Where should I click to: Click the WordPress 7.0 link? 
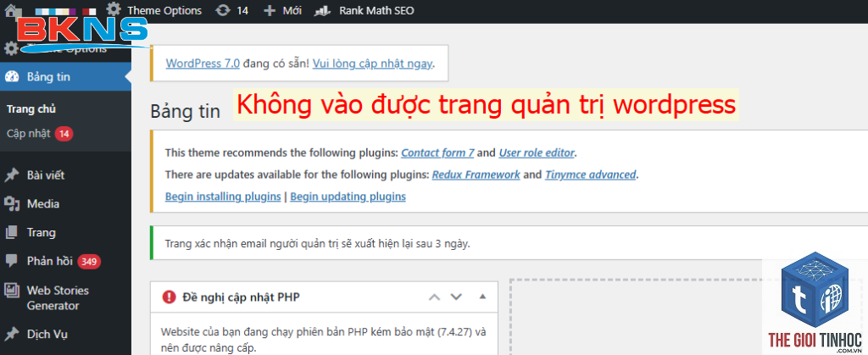(203, 63)
